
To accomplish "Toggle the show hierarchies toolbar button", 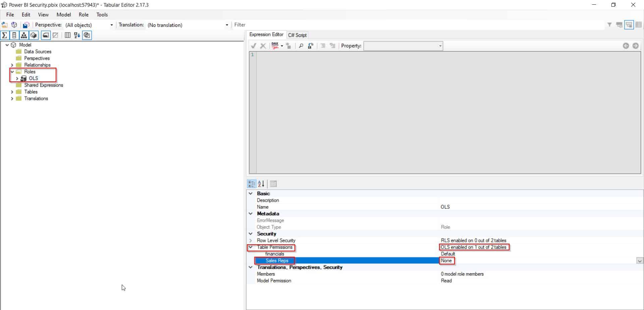I will [x=24, y=35].
